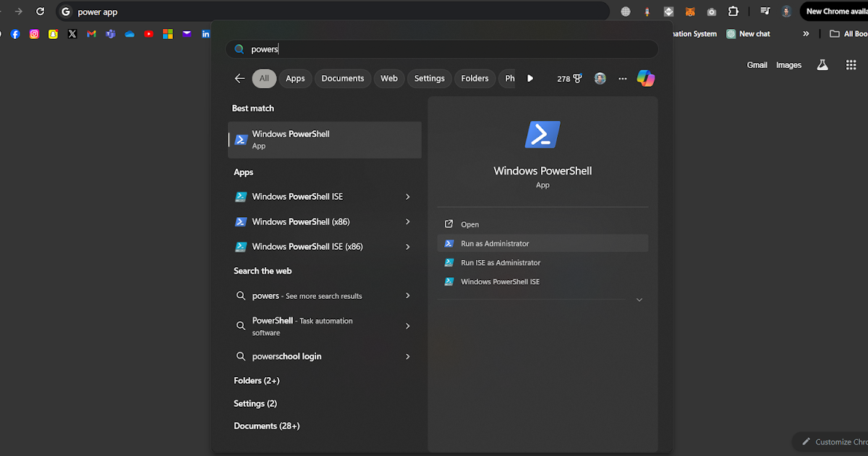The height and width of the screenshot is (456, 868).
Task: Expand powerschool login result chevron
Action: (x=408, y=356)
